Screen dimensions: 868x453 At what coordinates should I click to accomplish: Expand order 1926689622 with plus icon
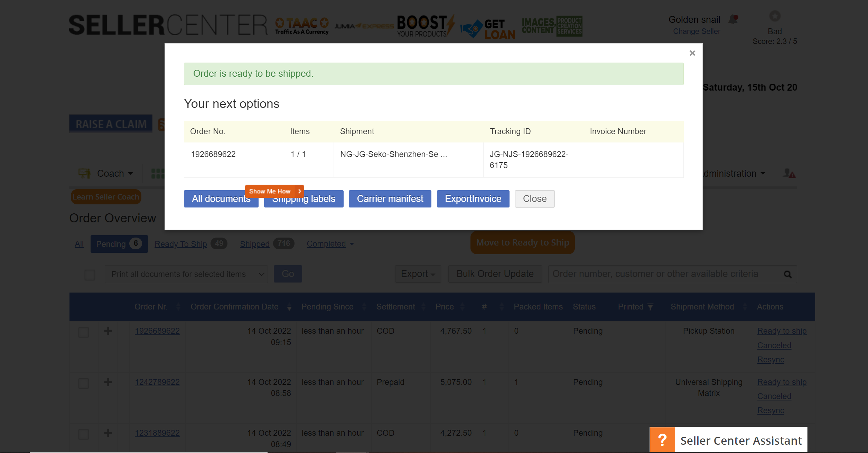click(x=108, y=331)
